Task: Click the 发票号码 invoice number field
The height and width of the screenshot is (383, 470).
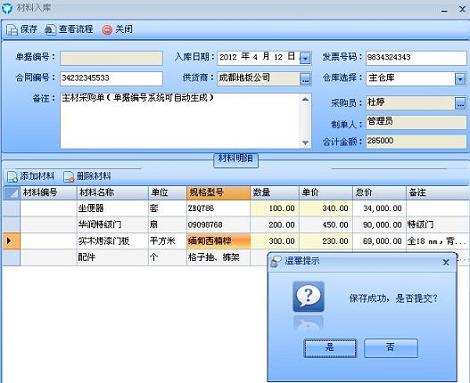Action: click(416, 58)
